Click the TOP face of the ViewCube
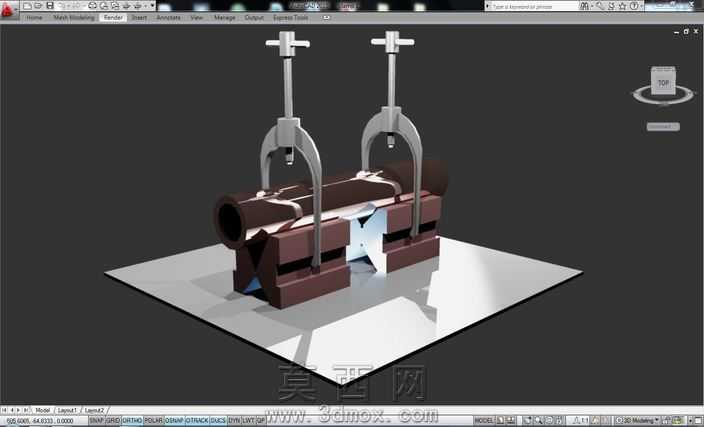Image resolution: width=704 pixels, height=427 pixels. pos(663,82)
